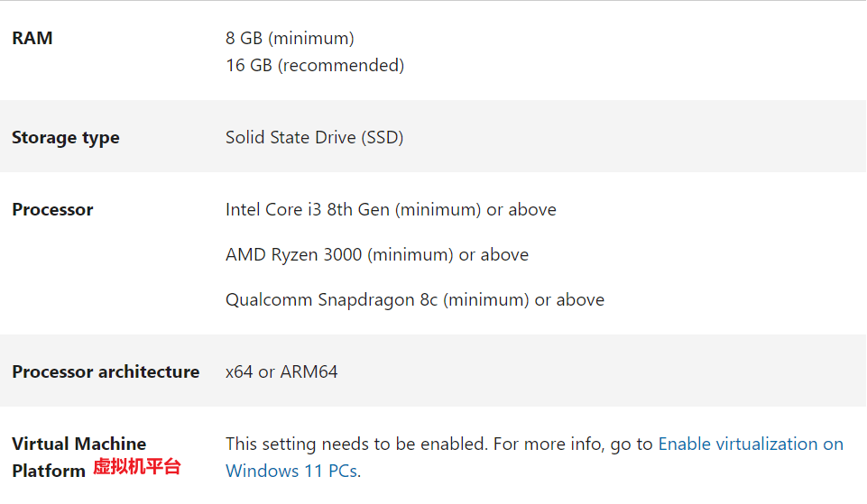Image resolution: width=867 pixels, height=504 pixels.
Task: Click the ARM64 architecture value
Action: click(x=309, y=372)
